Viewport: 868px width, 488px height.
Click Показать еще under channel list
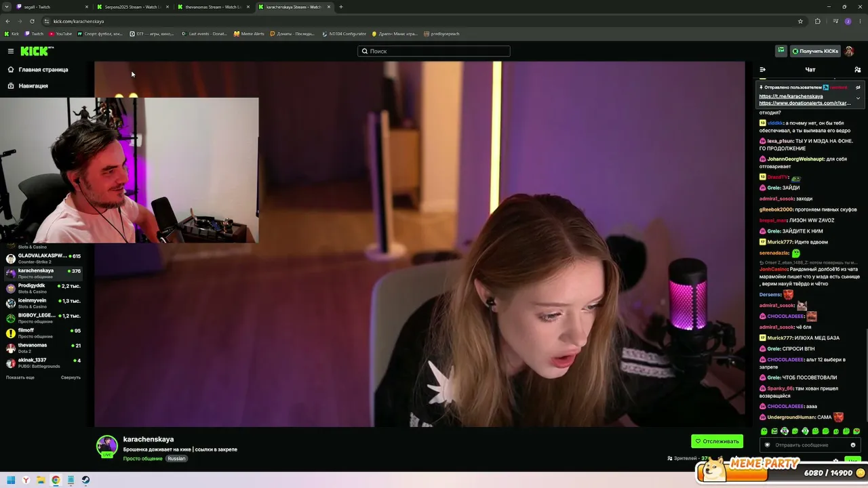click(x=20, y=378)
